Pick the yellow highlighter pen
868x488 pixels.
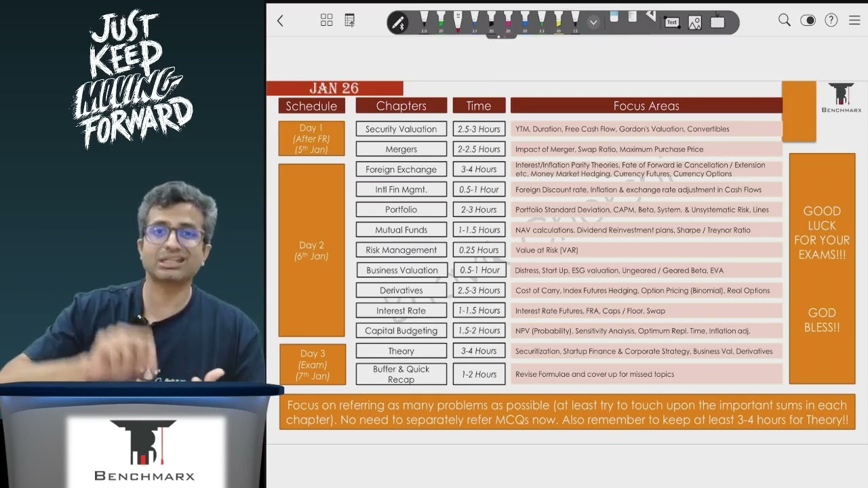tap(558, 22)
